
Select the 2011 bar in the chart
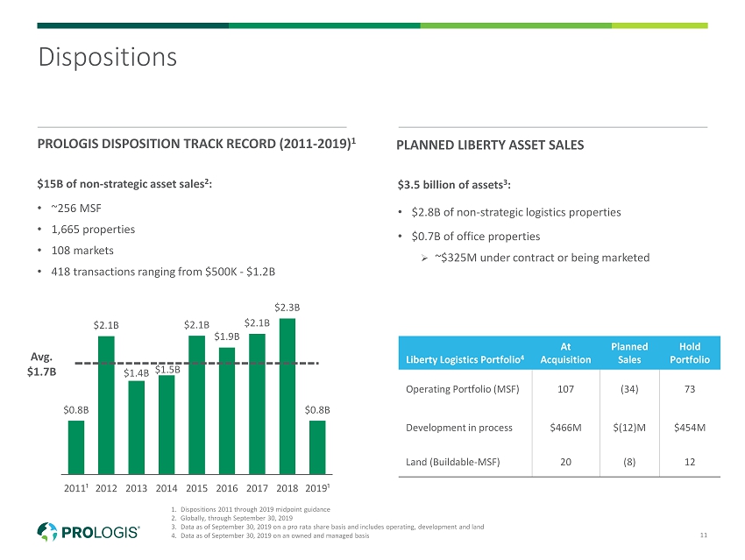pyautogui.click(x=76, y=445)
